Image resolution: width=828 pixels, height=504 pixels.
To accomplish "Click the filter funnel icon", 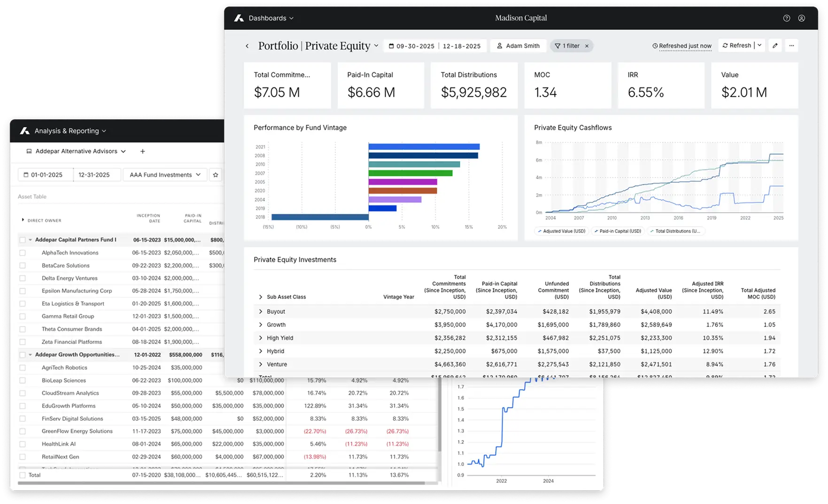I will click(557, 46).
